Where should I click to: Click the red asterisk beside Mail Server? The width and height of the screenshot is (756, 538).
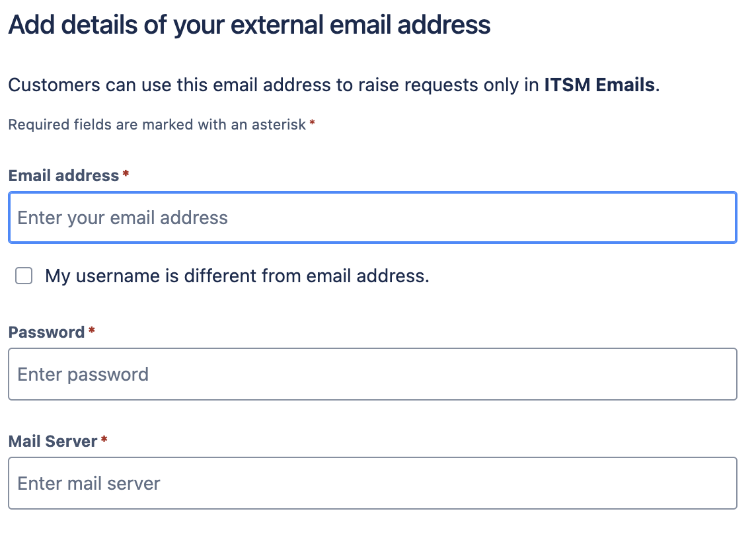click(104, 439)
